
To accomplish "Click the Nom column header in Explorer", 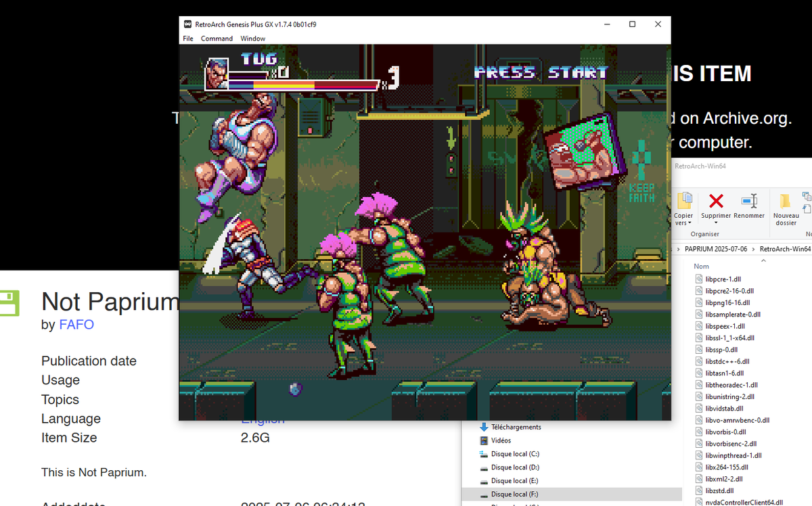I will click(701, 267).
